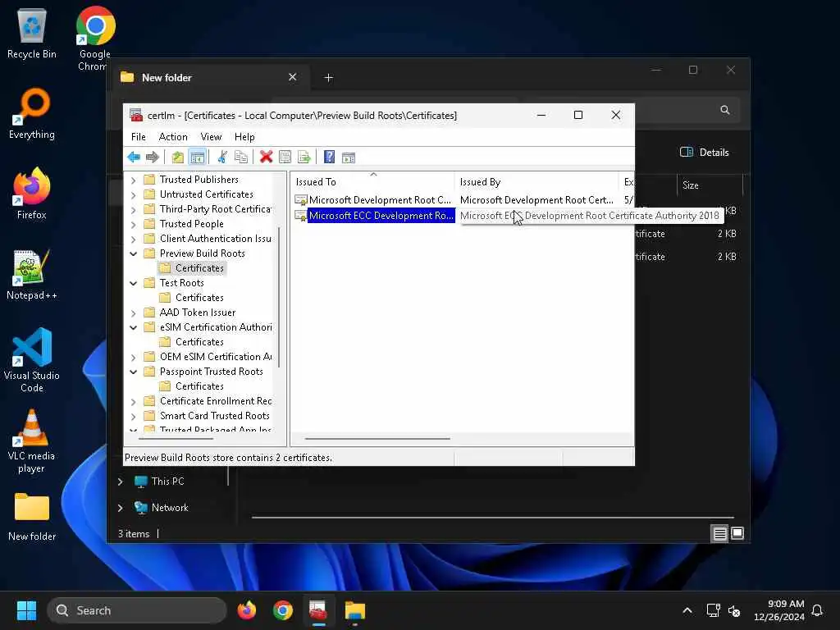Toggle Details pane in File Explorer
This screenshot has width=840, height=630.
[x=705, y=152]
